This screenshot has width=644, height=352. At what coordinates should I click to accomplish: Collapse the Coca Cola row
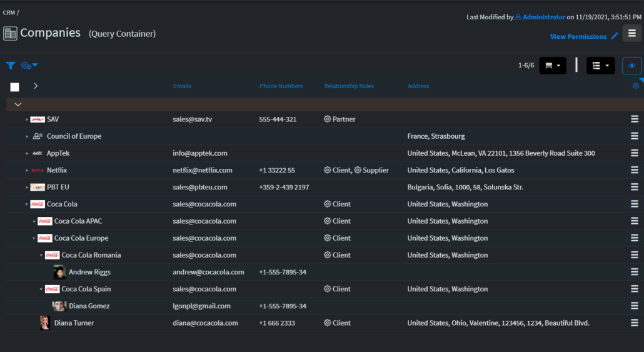[x=27, y=204]
